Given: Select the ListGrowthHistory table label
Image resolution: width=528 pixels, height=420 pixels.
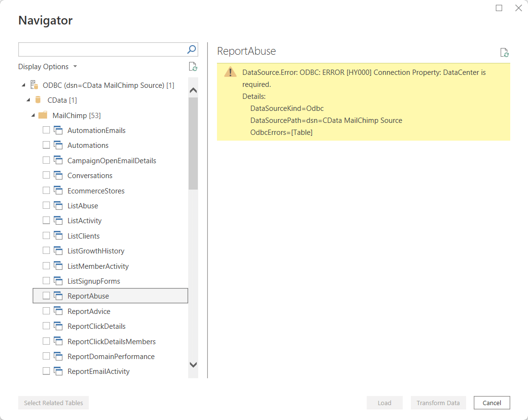Looking at the screenshot, I should pos(96,251).
